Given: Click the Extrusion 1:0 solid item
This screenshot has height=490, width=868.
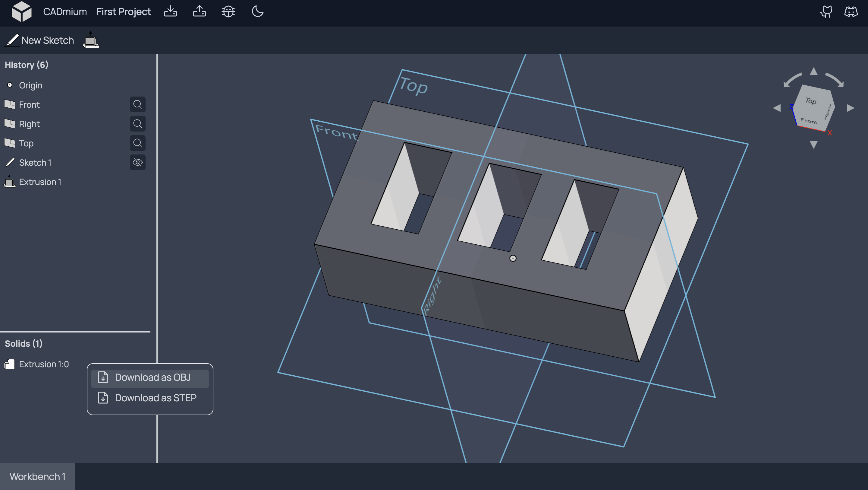Looking at the screenshot, I should [43, 364].
